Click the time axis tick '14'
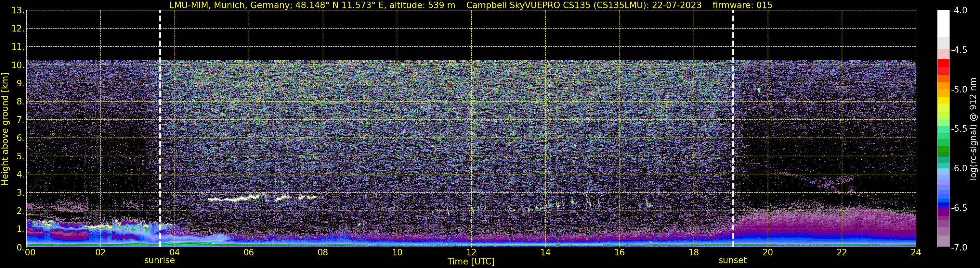This screenshot has width=980, height=268. pos(545,252)
